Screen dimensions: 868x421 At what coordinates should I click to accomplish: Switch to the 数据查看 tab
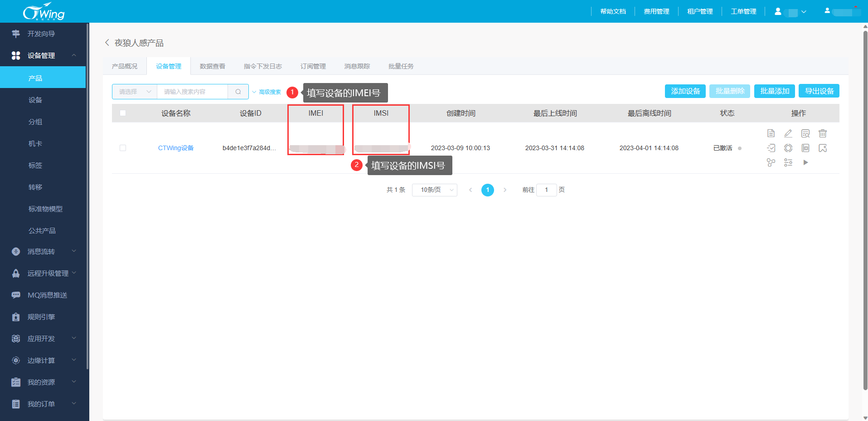(213, 66)
